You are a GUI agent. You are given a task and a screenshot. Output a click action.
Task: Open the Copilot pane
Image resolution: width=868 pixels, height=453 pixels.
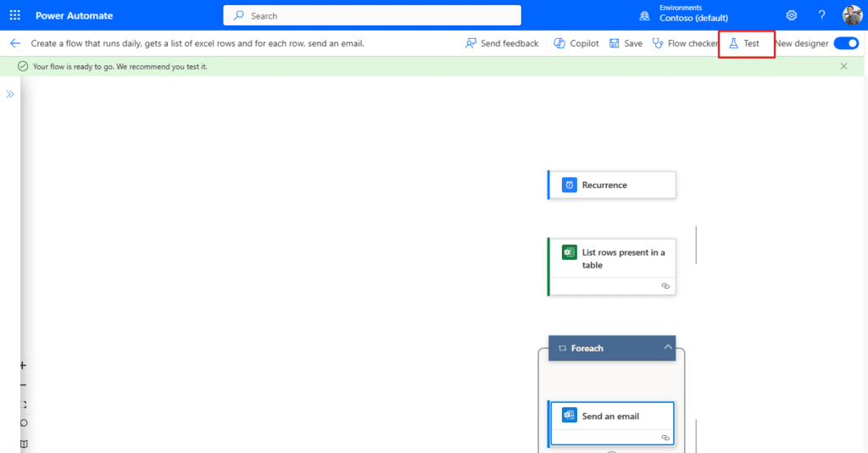click(576, 43)
